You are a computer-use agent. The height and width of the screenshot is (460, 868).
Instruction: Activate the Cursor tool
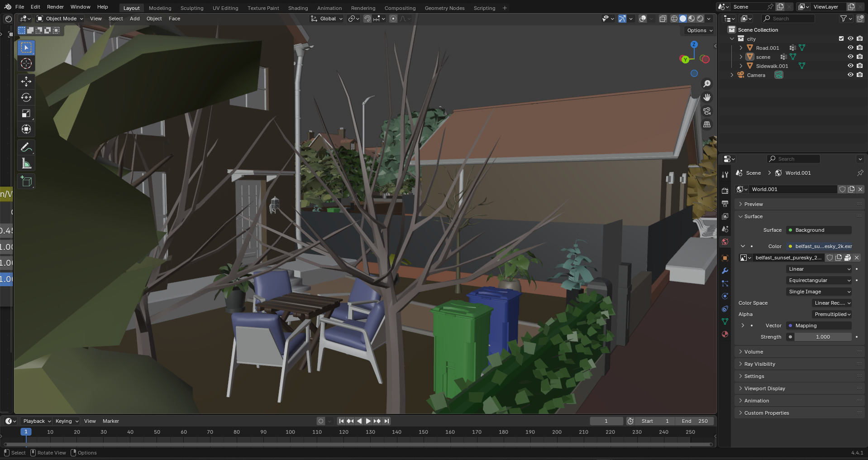point(26,63)
